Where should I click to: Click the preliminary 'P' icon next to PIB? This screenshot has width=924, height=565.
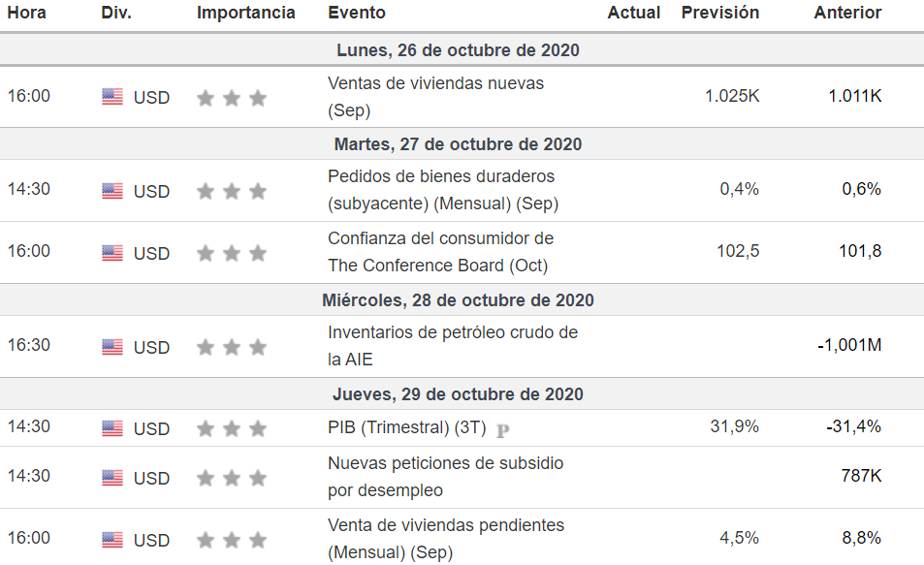pos(502,430)
